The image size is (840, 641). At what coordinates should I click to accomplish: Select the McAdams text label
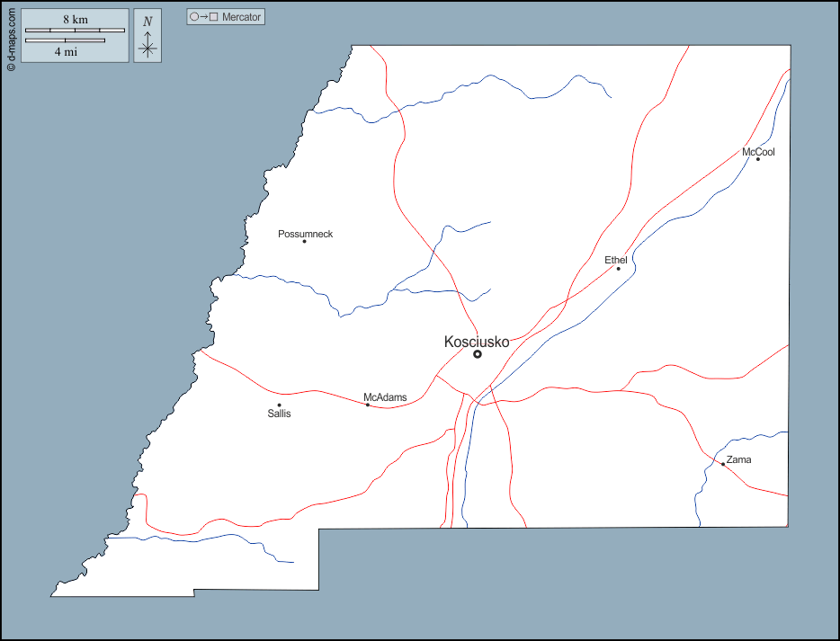point(385,396)
